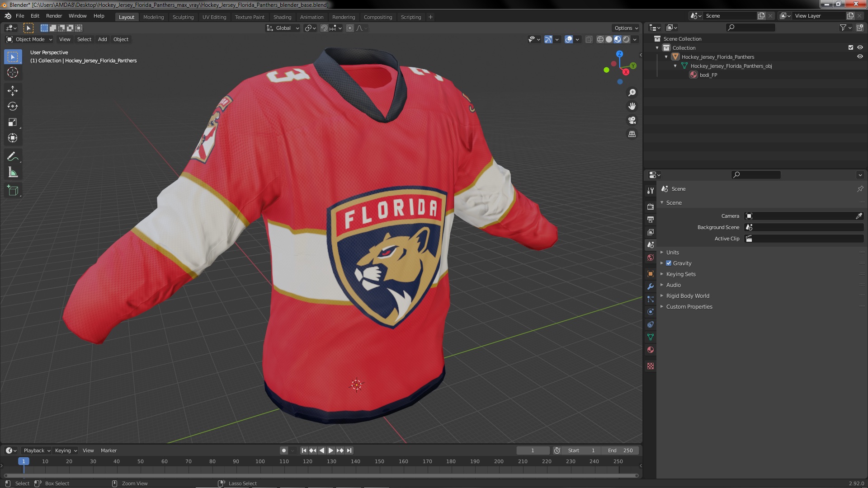Open the Render properties tab
The width and height of the screenshot is (868, 488).
[x=651, y=206]
